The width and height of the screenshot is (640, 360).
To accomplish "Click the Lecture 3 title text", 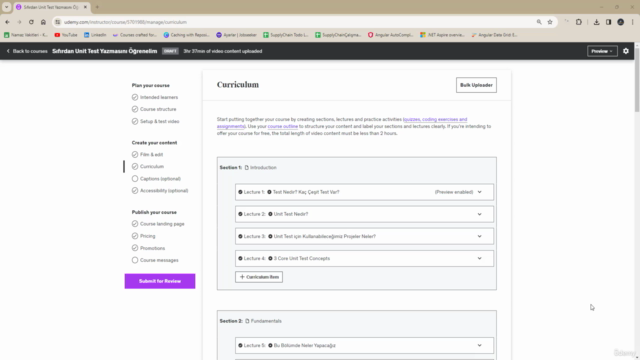I will click(324, 236).
